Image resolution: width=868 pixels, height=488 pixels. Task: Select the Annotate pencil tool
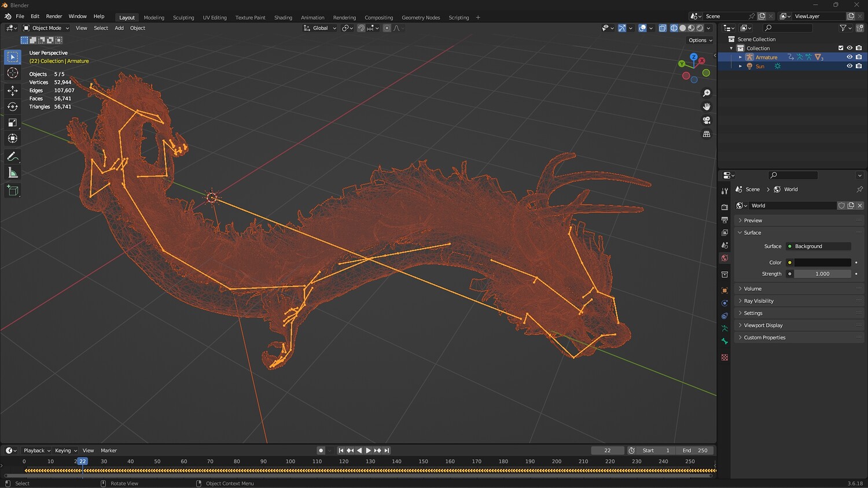click(13, 157)
